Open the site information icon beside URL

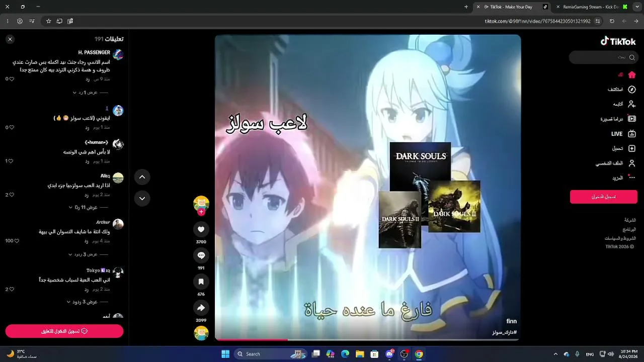point(598,21)
